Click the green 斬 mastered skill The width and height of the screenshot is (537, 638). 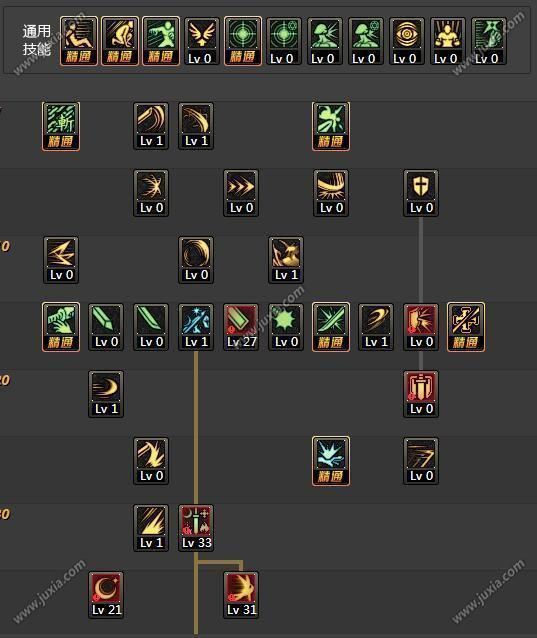point(61,127)
